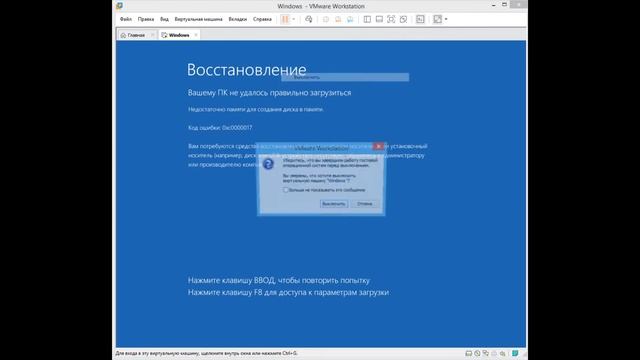
Task: Expand the power options dropdown arrow
Action: pyautogui.click(x=293, y=19)
